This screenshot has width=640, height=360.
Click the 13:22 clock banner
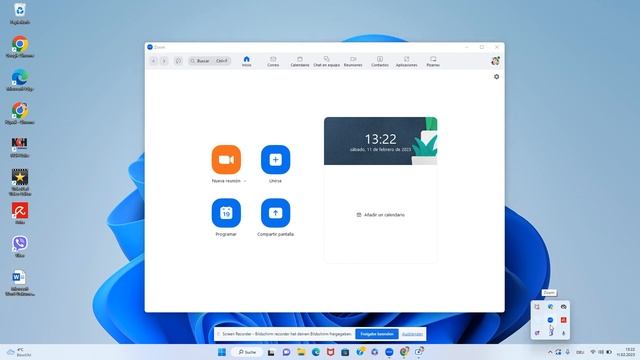[380, 141]
